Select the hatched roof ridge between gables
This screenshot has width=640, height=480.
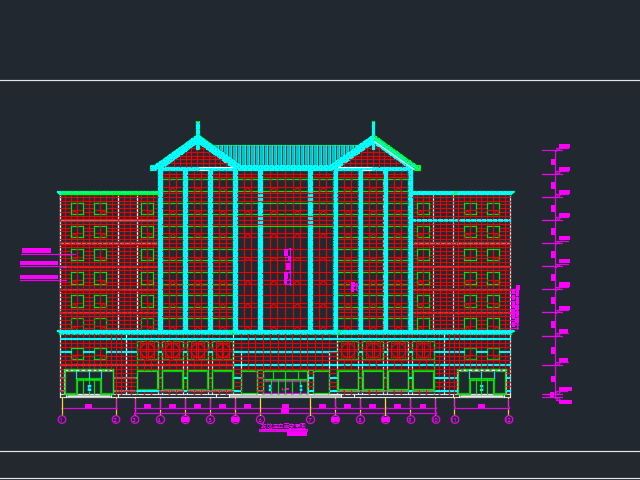coord(285,155)
